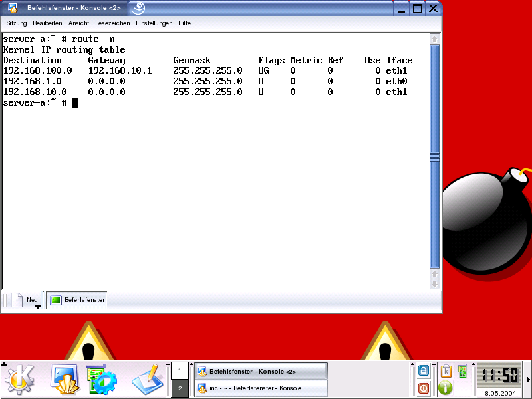
Task: Click the terminal scrollbar up arrow
Action: pyautogui.click(x=435, y=39)
